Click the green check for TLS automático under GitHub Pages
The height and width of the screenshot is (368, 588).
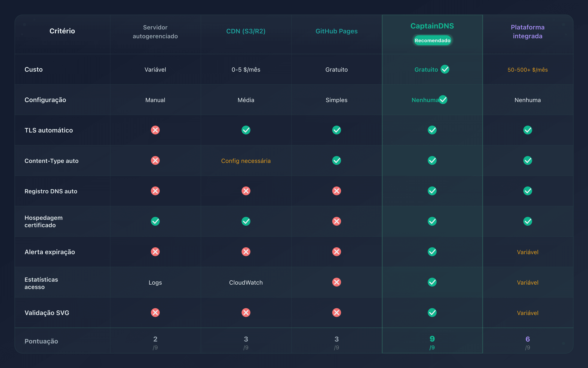(336, 130)
